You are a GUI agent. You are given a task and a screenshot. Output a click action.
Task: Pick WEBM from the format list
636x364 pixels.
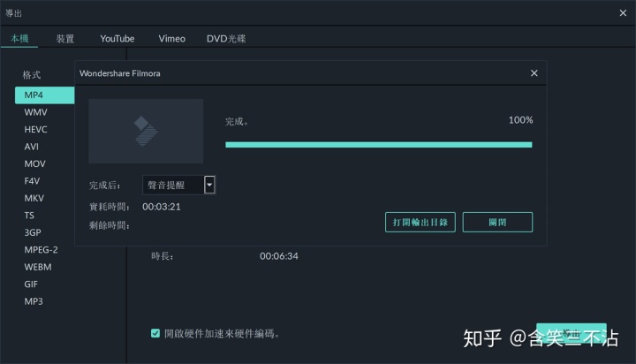click(x=38, y=267)
